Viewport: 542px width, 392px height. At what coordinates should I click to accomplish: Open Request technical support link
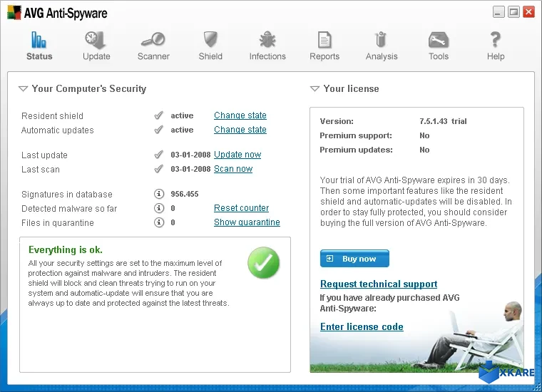[379, 284]
